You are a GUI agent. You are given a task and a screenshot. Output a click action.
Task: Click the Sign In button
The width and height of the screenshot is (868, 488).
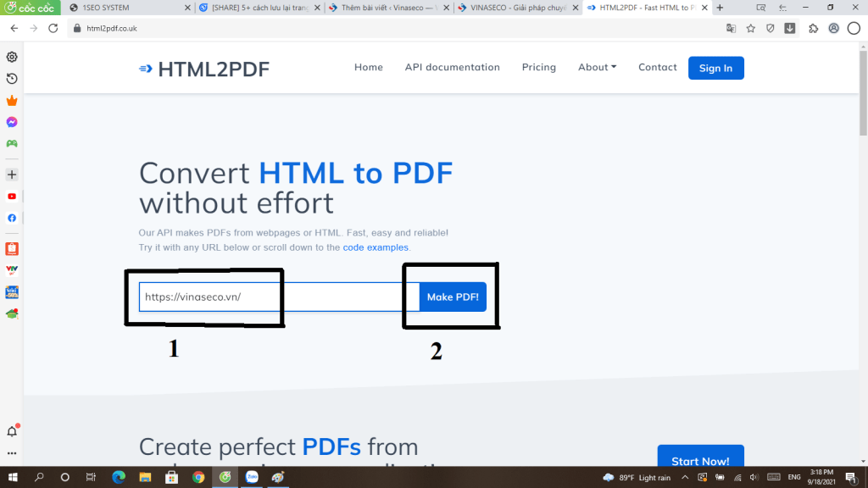pos(715,68)
